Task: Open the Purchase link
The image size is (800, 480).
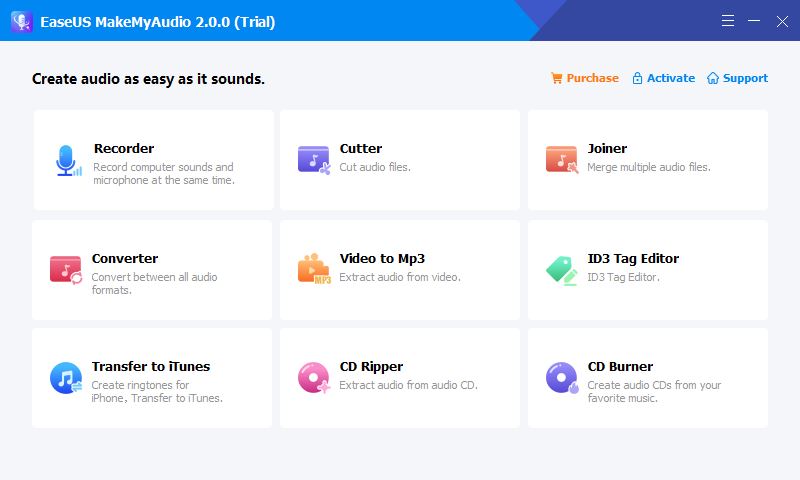Action: tap(592, 78)
